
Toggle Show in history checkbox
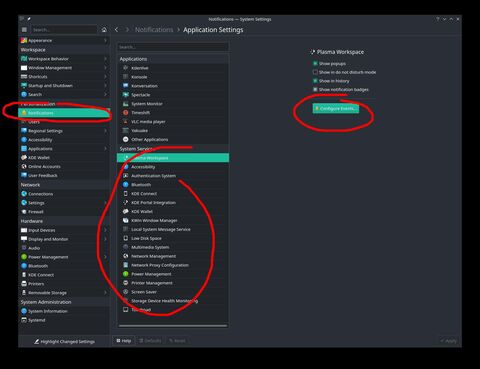click(x=315, y=81)
